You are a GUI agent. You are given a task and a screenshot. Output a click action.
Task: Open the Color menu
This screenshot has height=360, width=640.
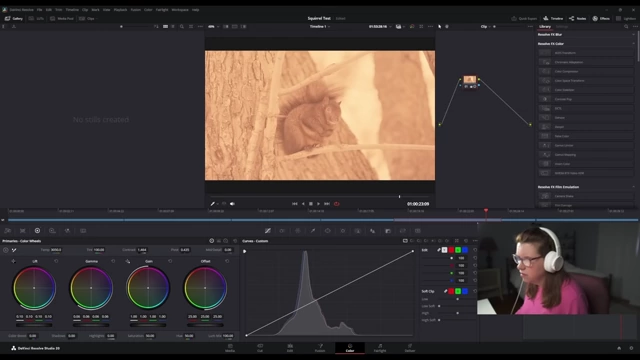[148, 9]
